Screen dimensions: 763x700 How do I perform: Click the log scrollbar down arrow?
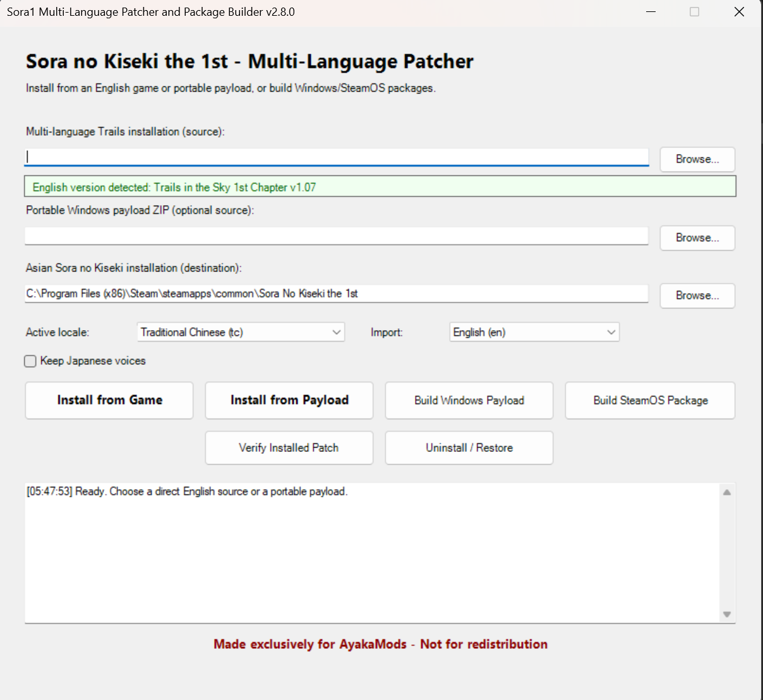pos(727,614)
